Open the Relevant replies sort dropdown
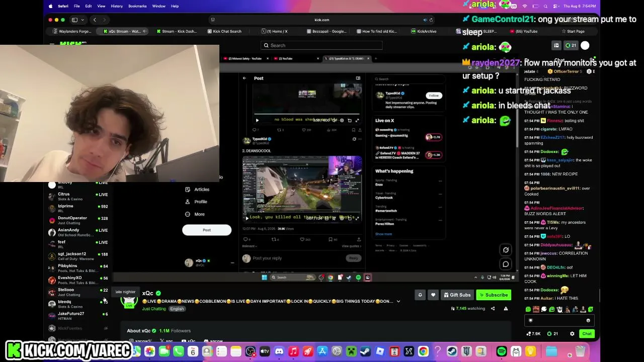Screen dimensions: 644x362 pyautogui.click(x=250, y=246)
